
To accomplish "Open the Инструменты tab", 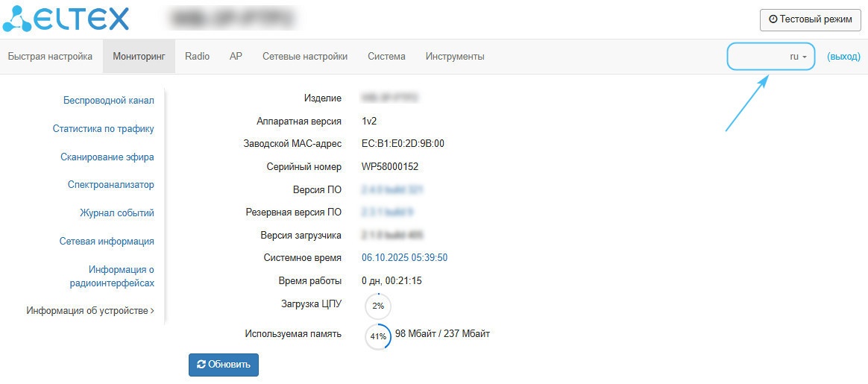I will pos(455,57).
